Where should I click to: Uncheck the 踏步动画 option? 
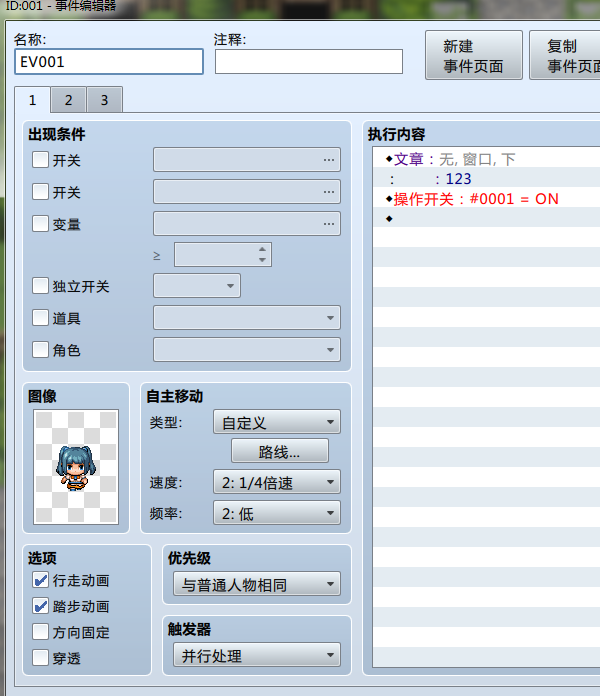click(40, 606)
